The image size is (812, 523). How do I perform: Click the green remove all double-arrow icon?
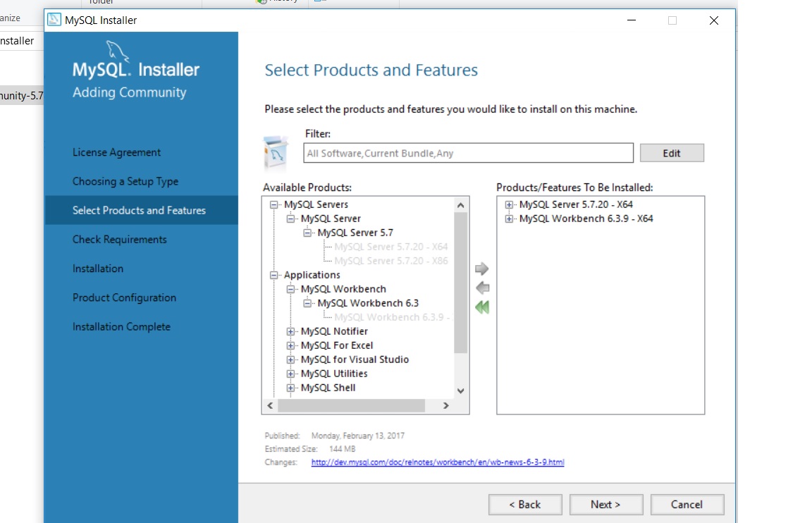click(x=482, y=307)
